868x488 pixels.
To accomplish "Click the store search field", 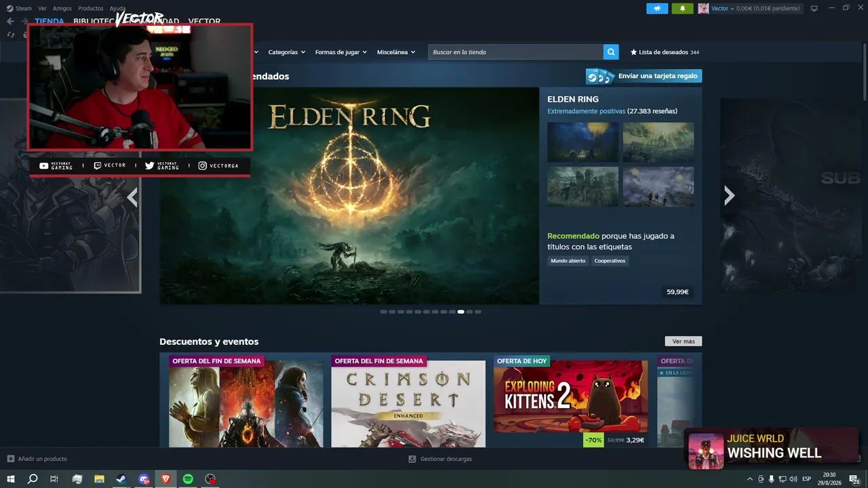I will [x=515, y=52].
